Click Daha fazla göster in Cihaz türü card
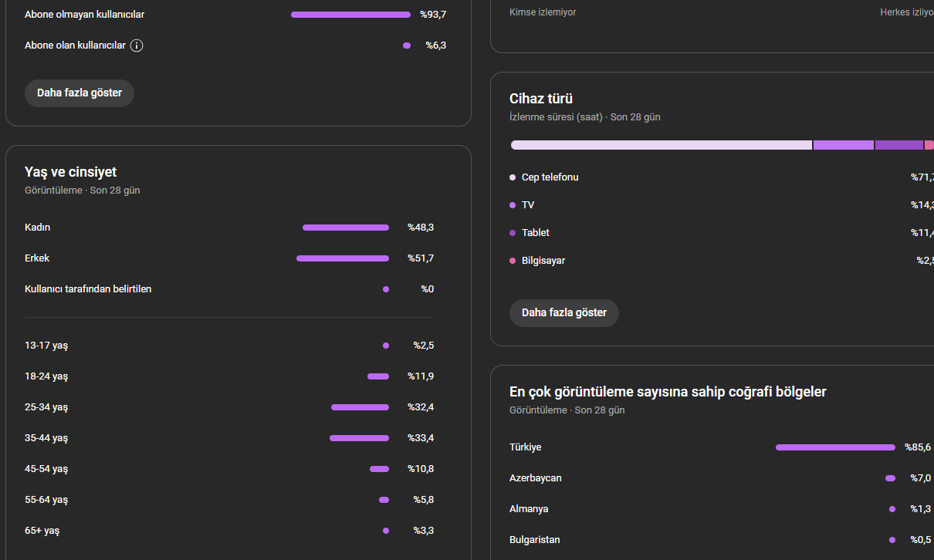This screenshot has height=560, width=934. [564, 313]
